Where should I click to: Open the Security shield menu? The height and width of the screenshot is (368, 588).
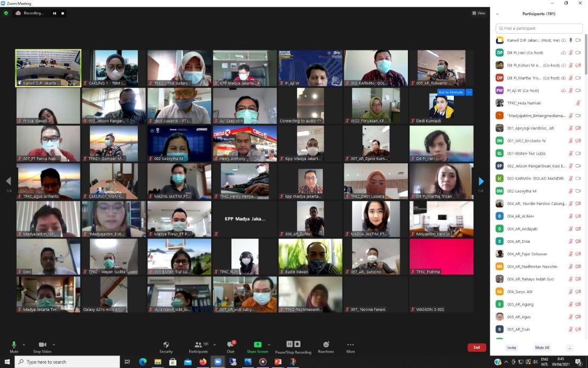pos(166,346)
